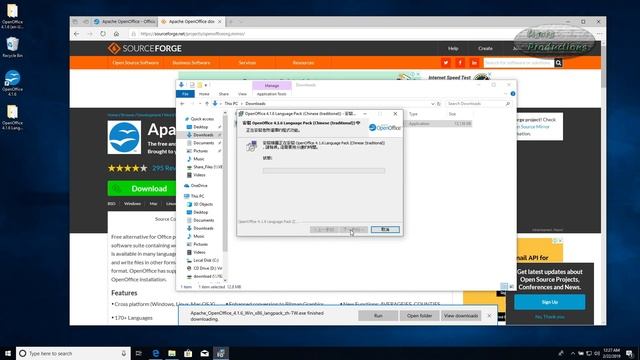Image resolution: width=640 pixels, height=360 pixels.
Task: Click the SourceForge logo
Action: 145,49
